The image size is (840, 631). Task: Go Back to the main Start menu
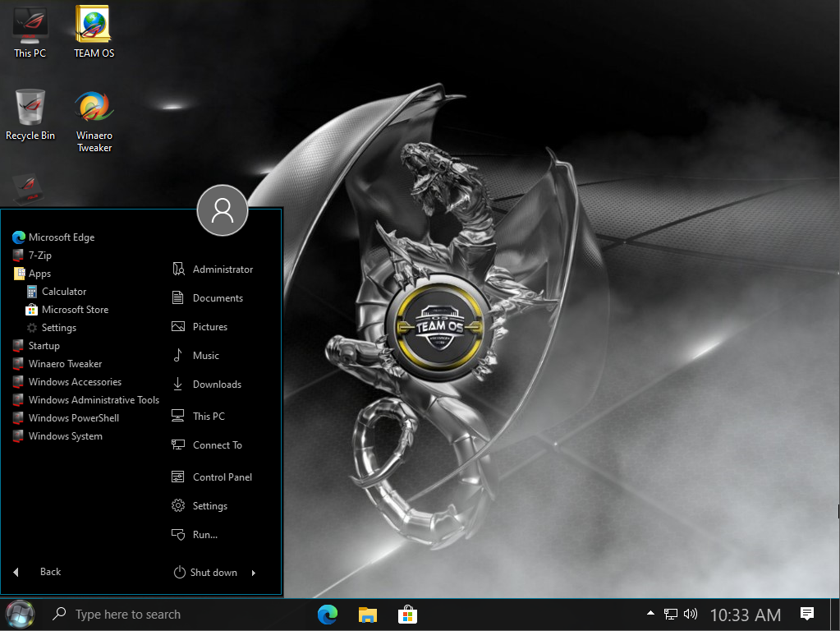38,572
